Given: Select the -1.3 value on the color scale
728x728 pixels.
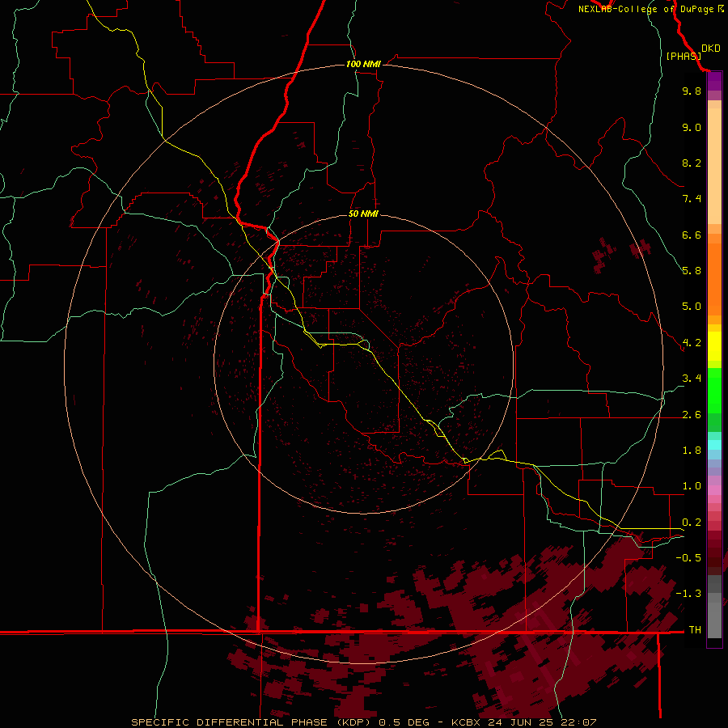Looking at the screenshot, I should click(688, 594).
